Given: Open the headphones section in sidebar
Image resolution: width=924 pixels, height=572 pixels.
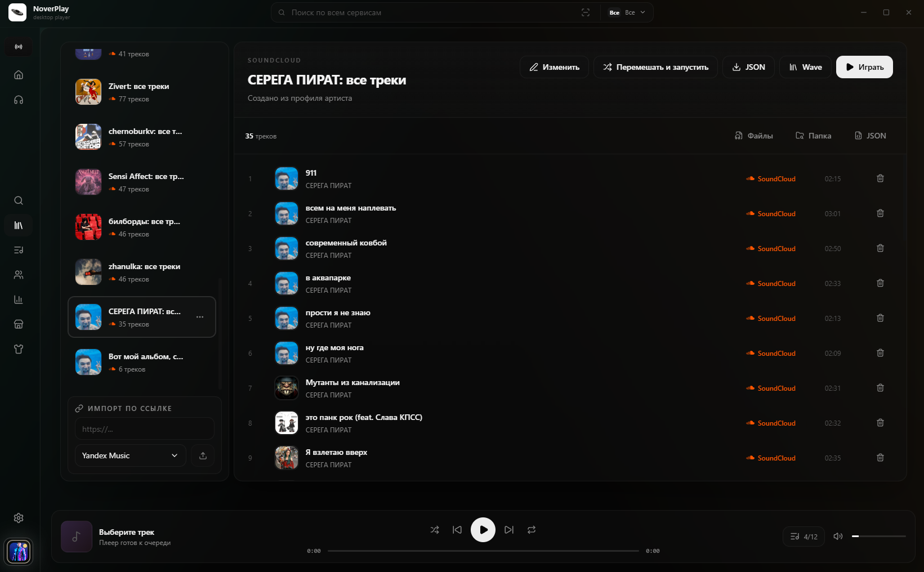Looking at the screenshot, I should (x=19, y=100).
